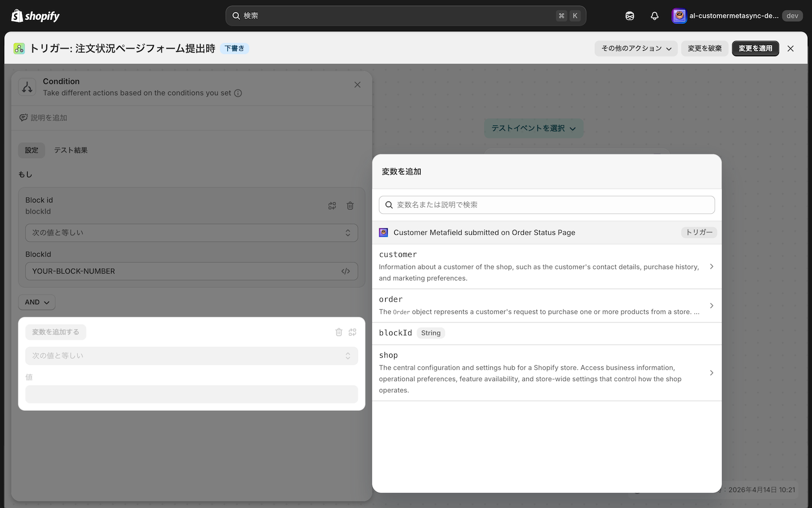Click the magnifier icon in the top search bar
Viewport: 812px width, 508px height.
[x=236, y=16]
